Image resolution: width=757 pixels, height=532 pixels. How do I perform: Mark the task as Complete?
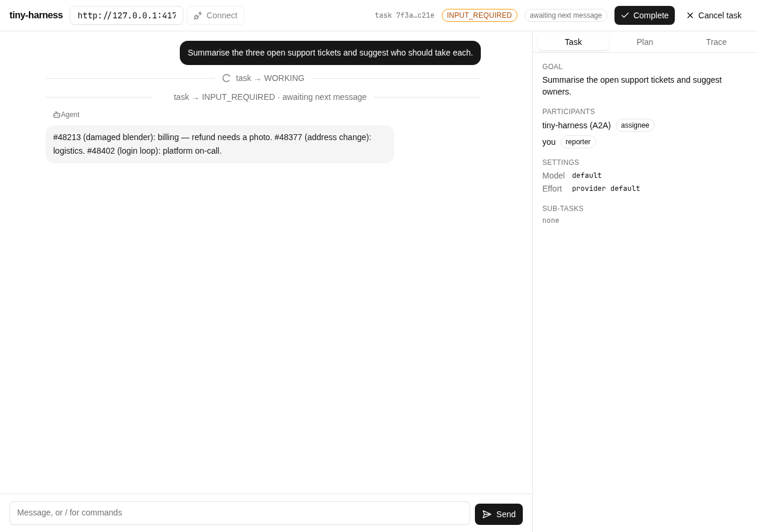pos(645,15)
